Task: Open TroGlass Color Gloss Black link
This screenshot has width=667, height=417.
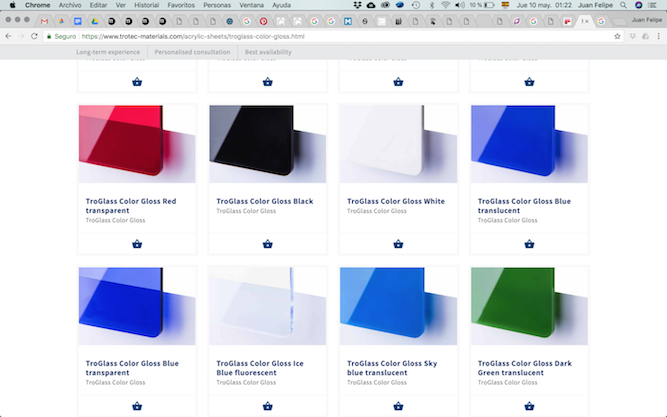Action: pyautogui.click(x=265, y=201)
